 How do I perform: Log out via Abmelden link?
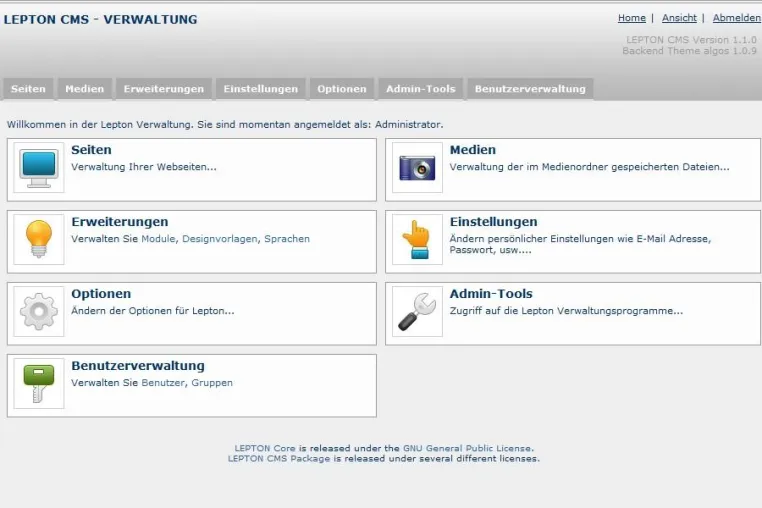(x=736, y=18)
